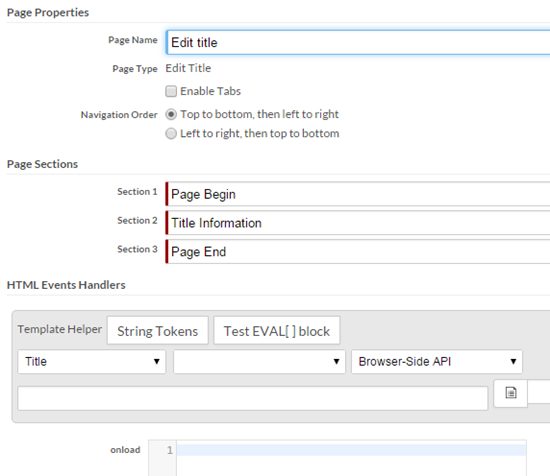The image size is (550, 476).
Task: Click the Template Helper label
Action: tap(60, 329)
